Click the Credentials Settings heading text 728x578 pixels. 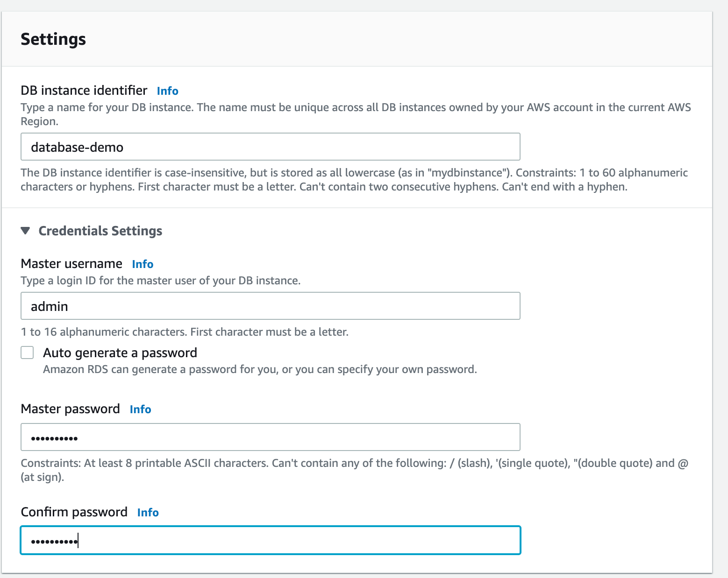point(100,231)
